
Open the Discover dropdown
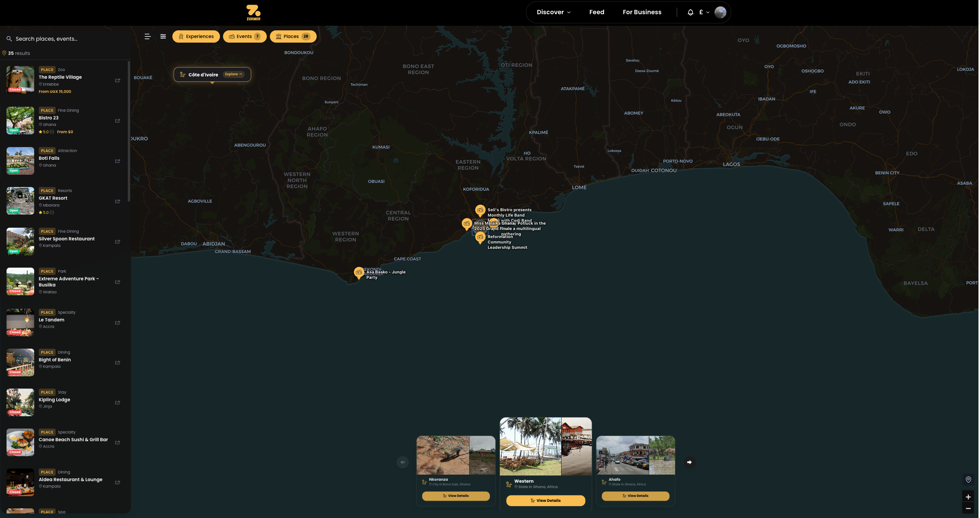tap(553, 12)
